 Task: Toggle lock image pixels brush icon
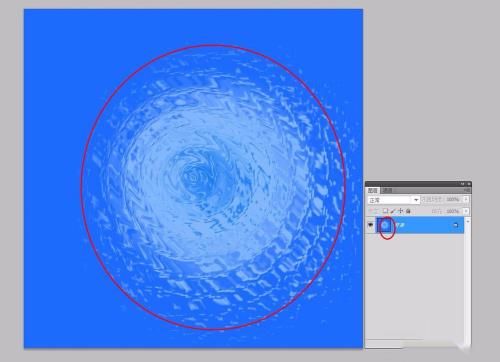pyautogui.click(x=393, y=211)
